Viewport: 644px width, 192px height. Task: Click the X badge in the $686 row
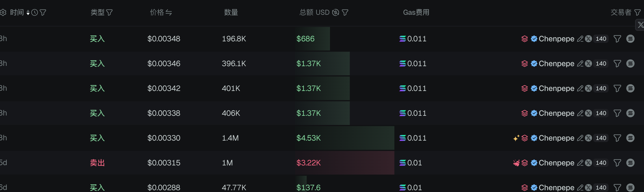[588, 39]
